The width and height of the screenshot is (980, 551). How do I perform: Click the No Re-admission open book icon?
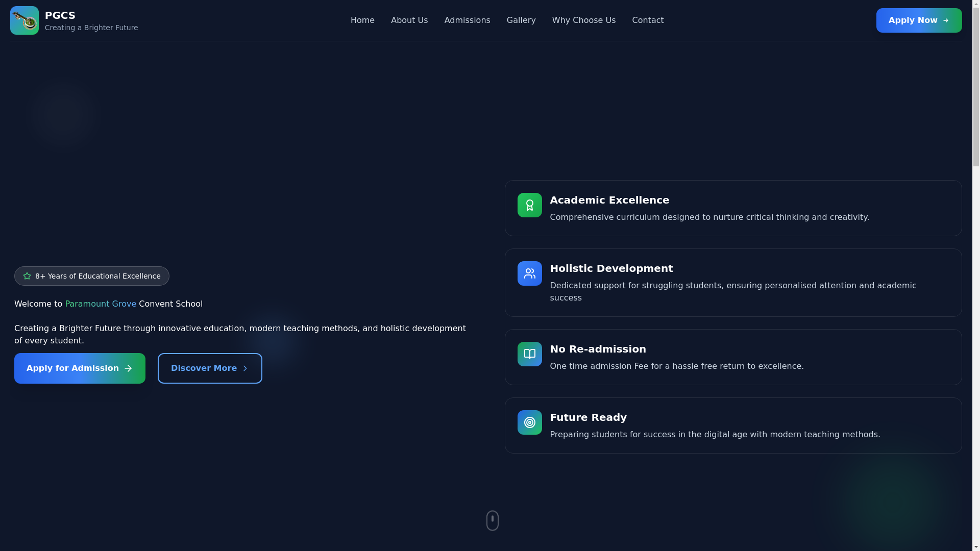tap(529, 354)
